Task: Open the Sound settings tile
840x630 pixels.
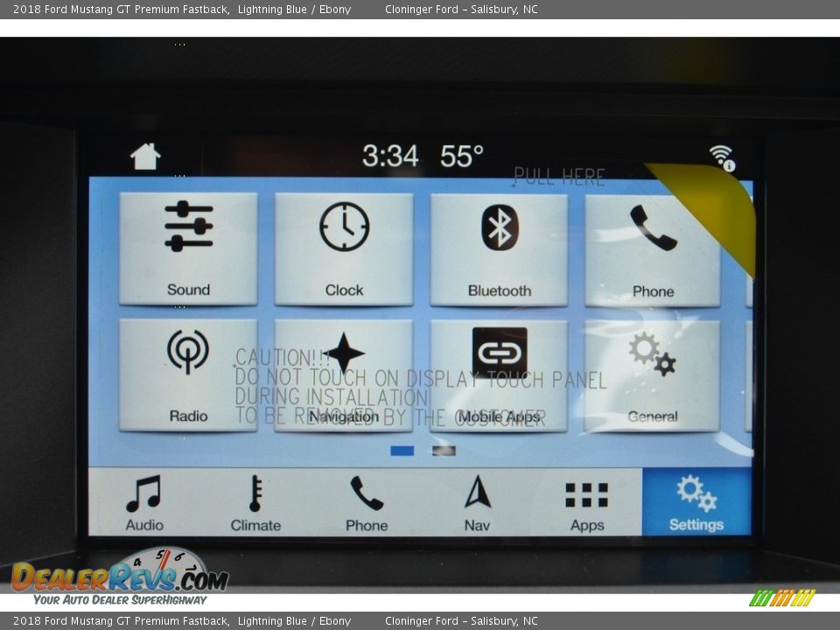Action: click(x=188, y=248)
